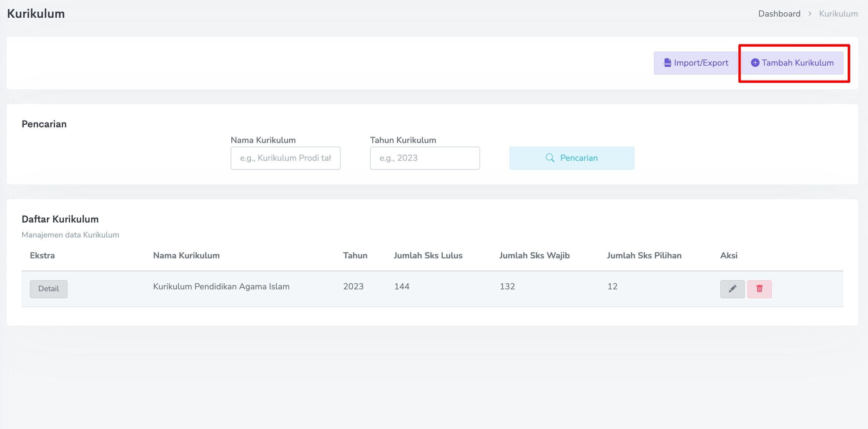
Task: Click the Nama Kurikulum column header
Action: [186, 256]
